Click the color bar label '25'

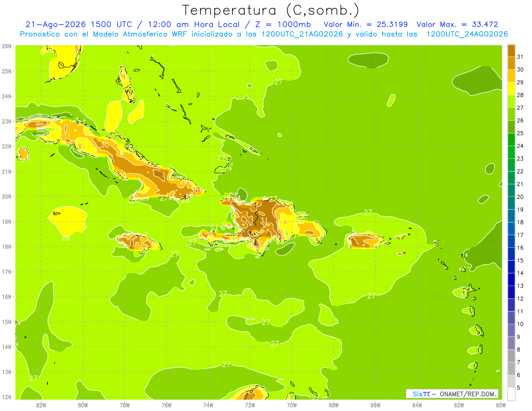pyautogui.click(x=520, y=133)
